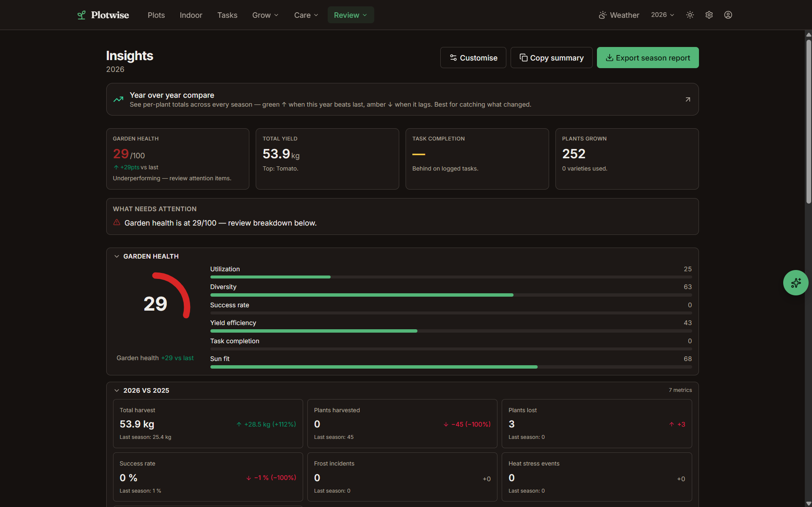Screen dimensions: 812x507
Task: Click the Success rate red down arrow
Action: click(249, 478)
